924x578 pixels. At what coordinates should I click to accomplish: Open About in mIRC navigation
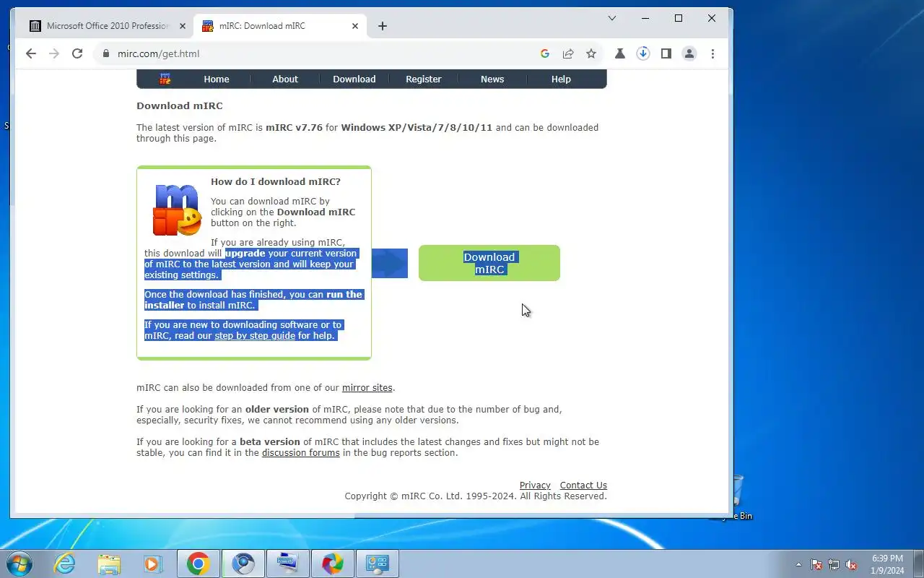click(x=285, y=79)
